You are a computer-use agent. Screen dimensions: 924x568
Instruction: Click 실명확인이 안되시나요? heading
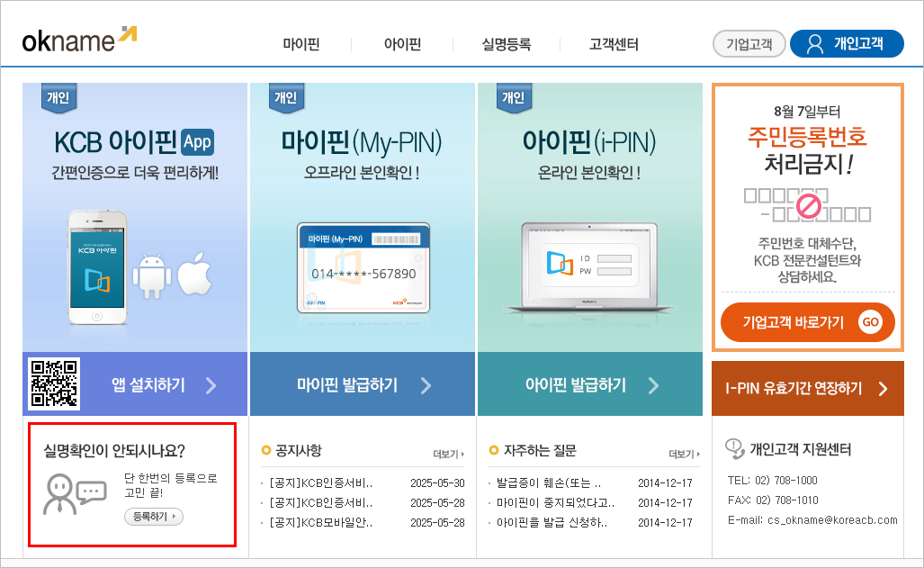[114, 451]
